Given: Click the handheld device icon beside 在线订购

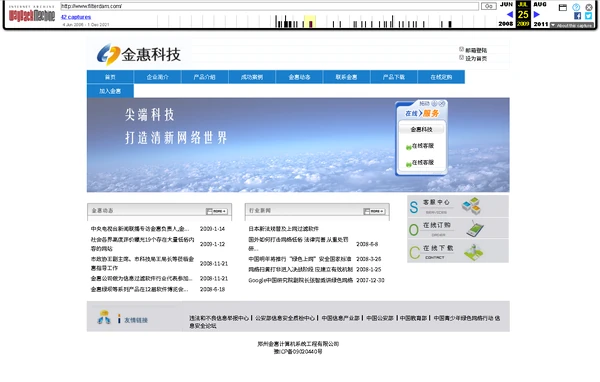Looking at the screenshot, I should click(475, 229).
